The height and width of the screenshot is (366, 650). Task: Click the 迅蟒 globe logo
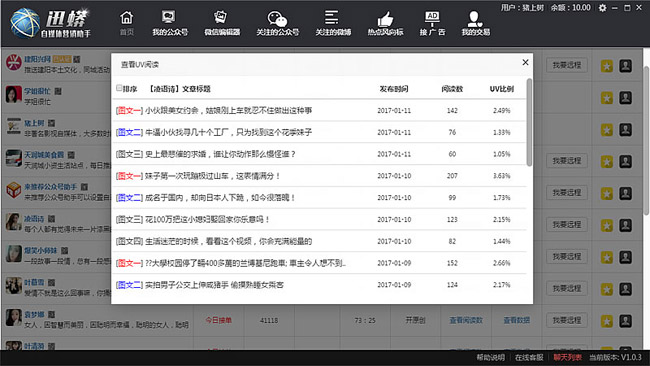click(25, 23)
